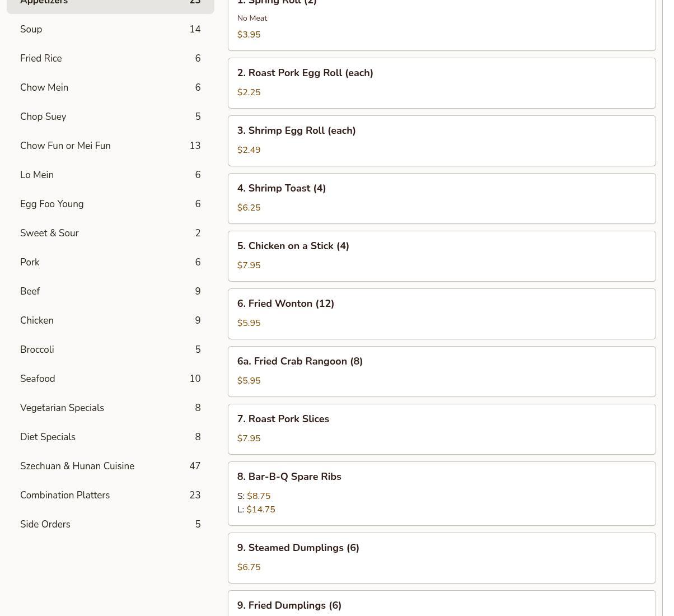Screen dimensions: 674x616
Task: Open the Lo Mein category
Action: (110, 175)
